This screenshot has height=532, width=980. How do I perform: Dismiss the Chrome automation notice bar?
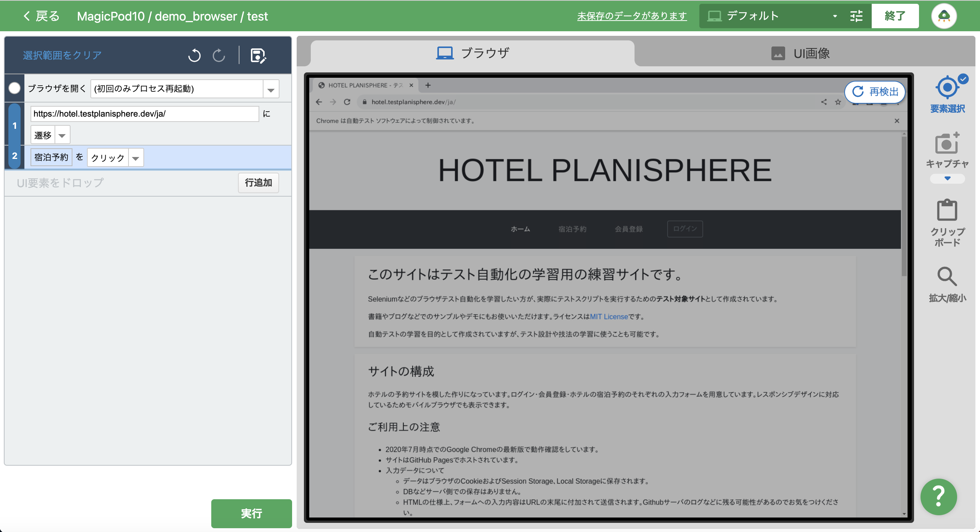pos(897,121)
